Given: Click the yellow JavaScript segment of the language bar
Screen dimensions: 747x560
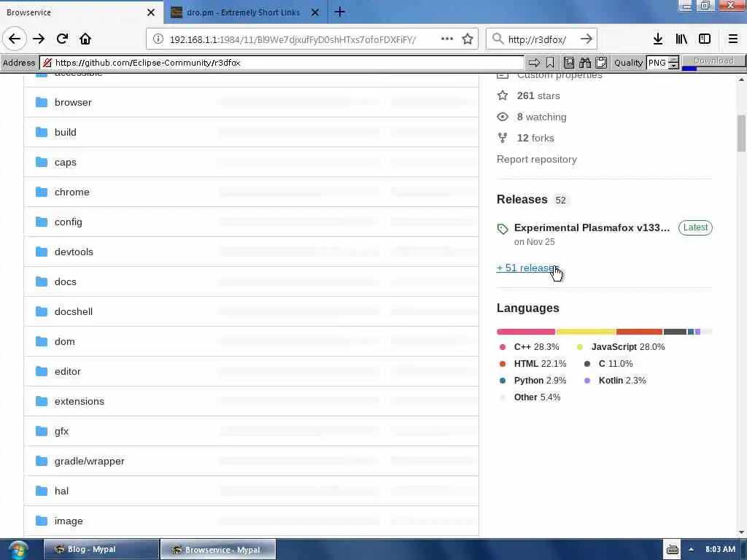Looking at the screenshot, I should (x=586, y=332).
